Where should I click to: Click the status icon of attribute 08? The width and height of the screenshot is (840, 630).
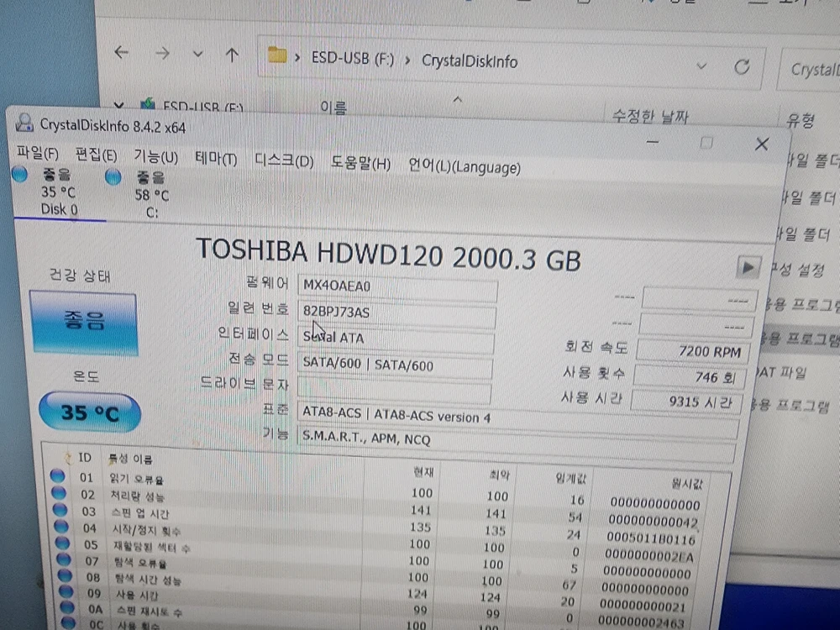66,576
